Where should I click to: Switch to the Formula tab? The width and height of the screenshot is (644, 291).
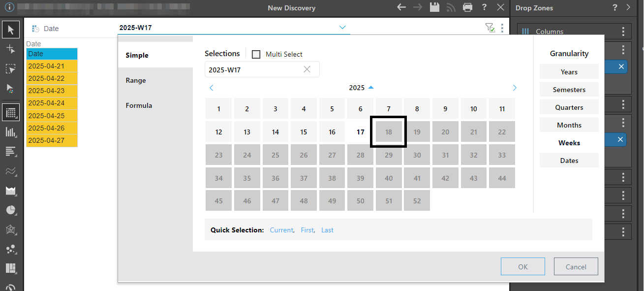(139, 105)
